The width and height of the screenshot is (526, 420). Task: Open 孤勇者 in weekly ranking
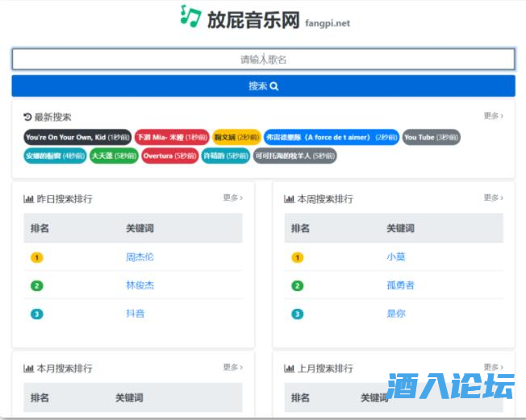click(400, 285)
